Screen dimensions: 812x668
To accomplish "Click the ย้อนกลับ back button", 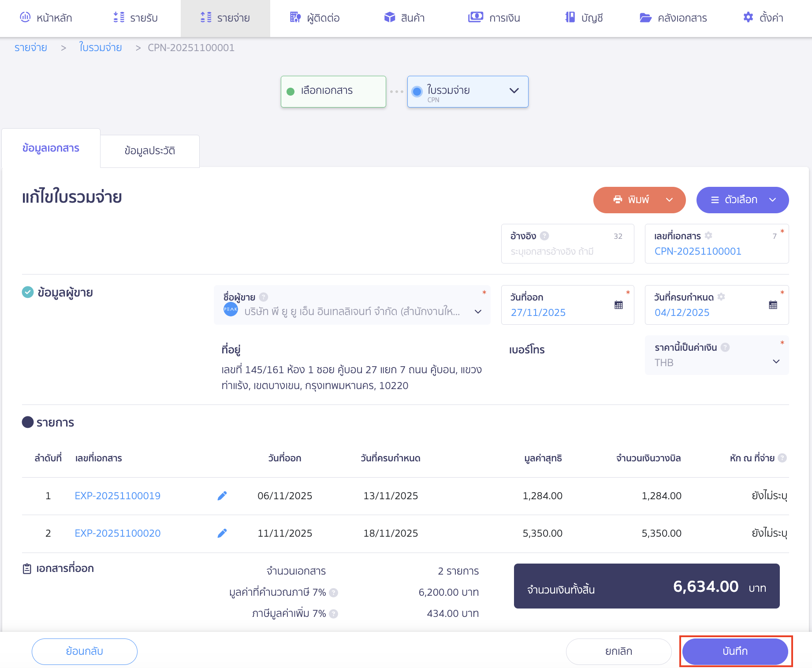I will tap(85, 651).
